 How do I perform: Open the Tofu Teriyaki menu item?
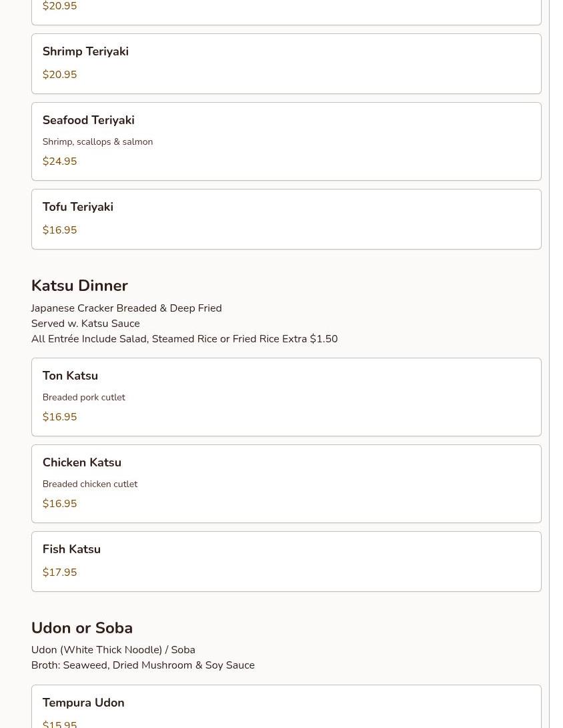(77, 207)
